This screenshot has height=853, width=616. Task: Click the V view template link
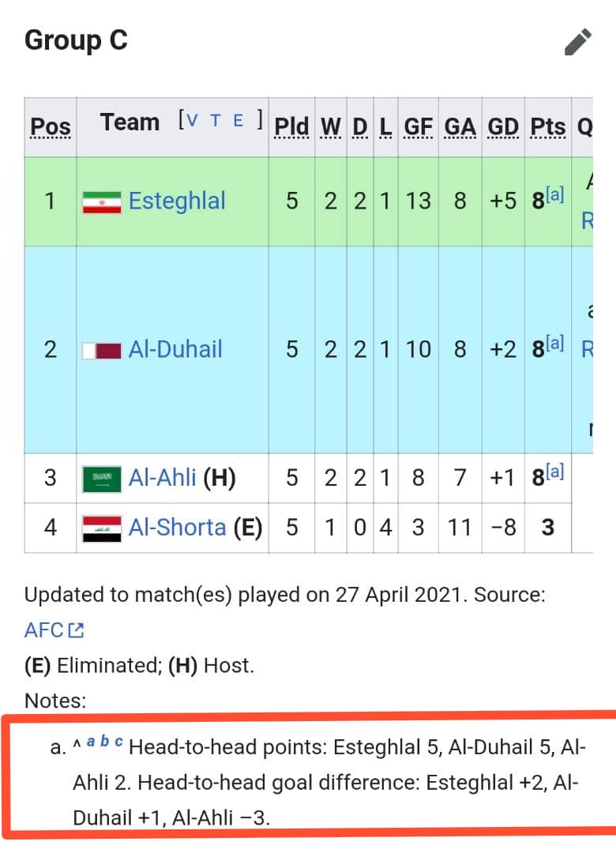tap(192, 121)
